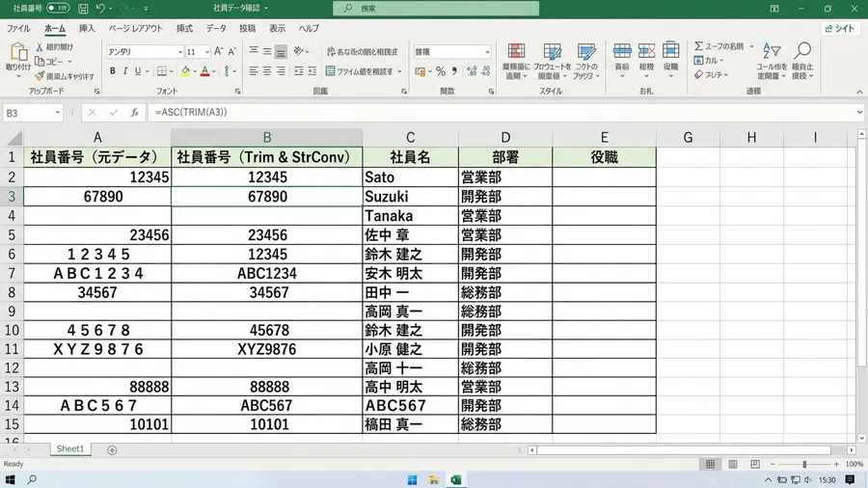
Task: Expand the Name Box dropdown arrow
Action: tap(57, 112)
